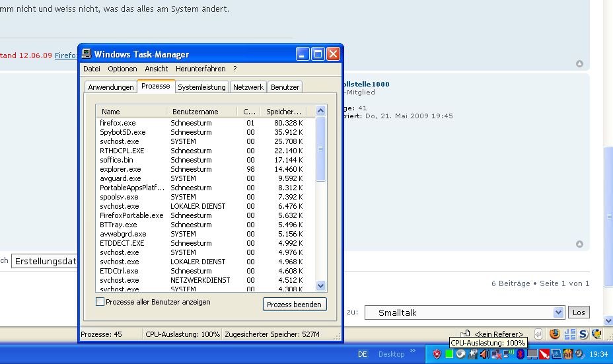The image size is (613, 364).
Task: Enable 'Prozesse aller Benutzer anzeigen' checkbox
Action: click(100, 302)
